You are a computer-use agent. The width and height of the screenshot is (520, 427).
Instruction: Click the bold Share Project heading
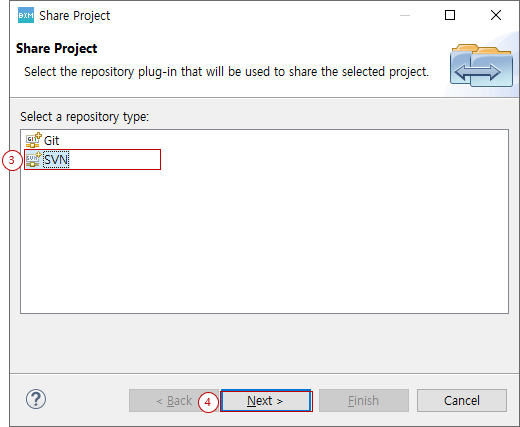tap(57, 49)
